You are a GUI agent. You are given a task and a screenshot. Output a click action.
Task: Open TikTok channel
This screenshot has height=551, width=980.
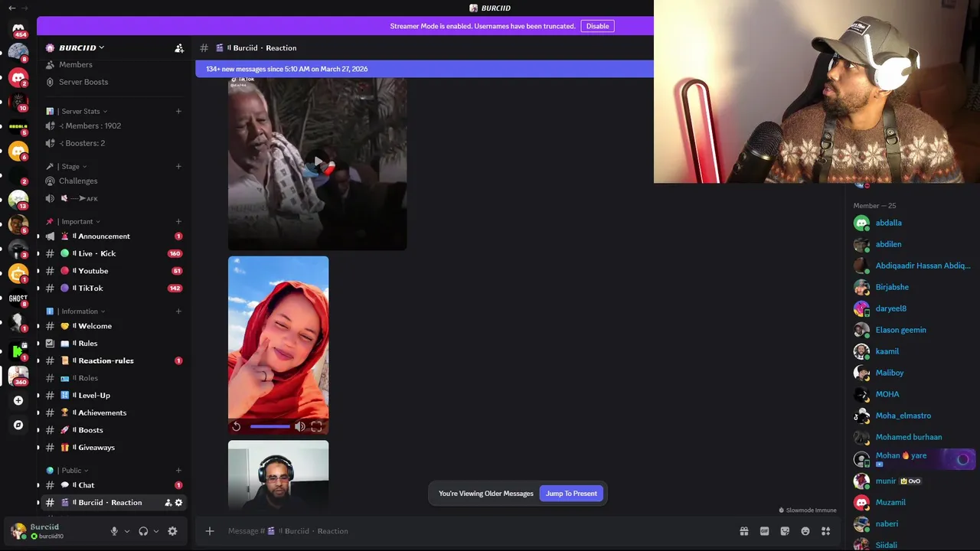[x=113, y=289]
